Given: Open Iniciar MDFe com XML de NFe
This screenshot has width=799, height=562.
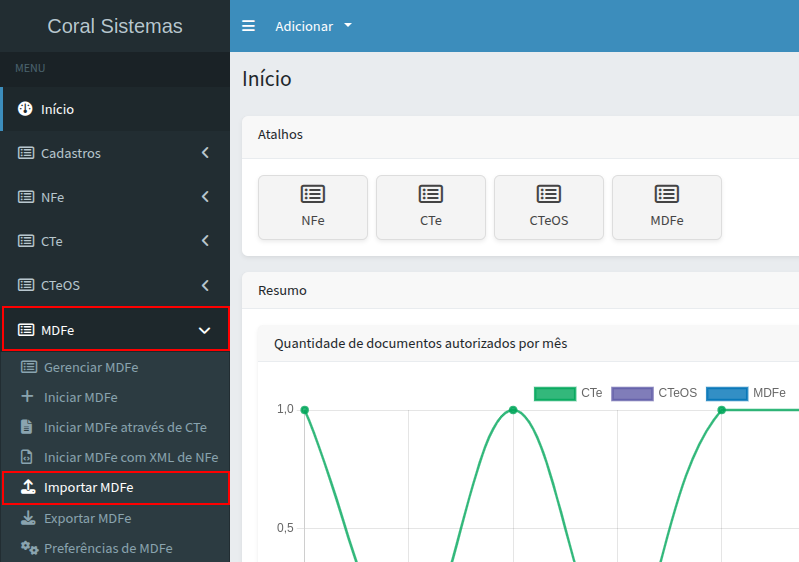Looking at the screenshot, I should 130,457.
